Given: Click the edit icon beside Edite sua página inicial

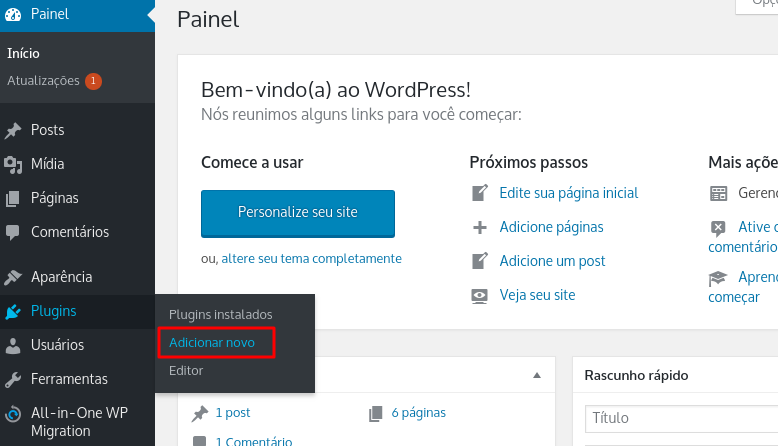Looking at the screenshot, I should pyautogui.click(x=480, y=192).
